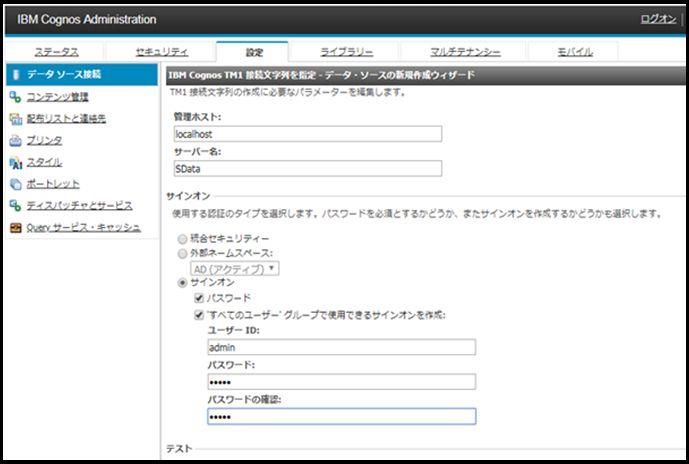Click the プリンタ printer icon
The width and height of the screenshot is (689, 464).
click(15, 141)
